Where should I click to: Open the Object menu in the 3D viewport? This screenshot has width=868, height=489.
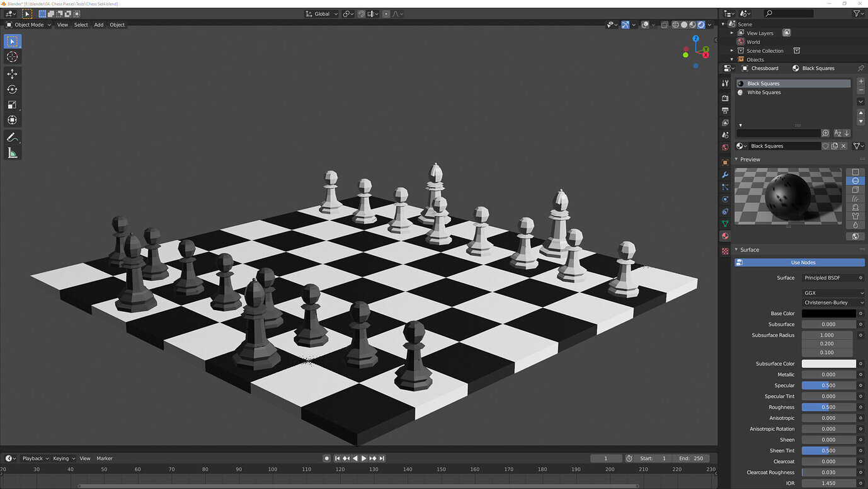(x=117, y=25)
